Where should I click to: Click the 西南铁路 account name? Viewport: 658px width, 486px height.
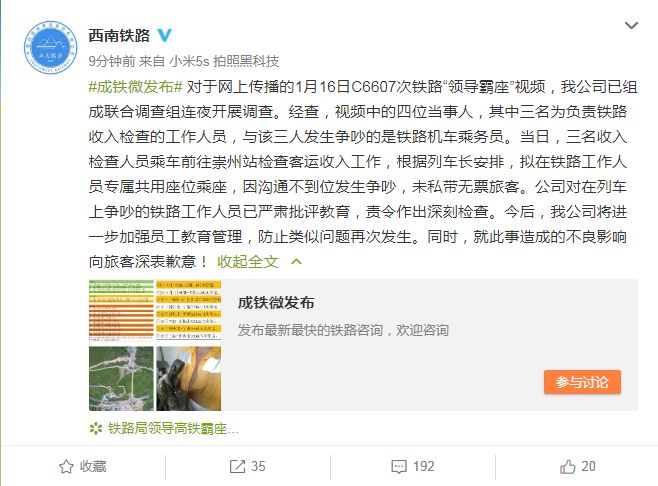[119, 36]
